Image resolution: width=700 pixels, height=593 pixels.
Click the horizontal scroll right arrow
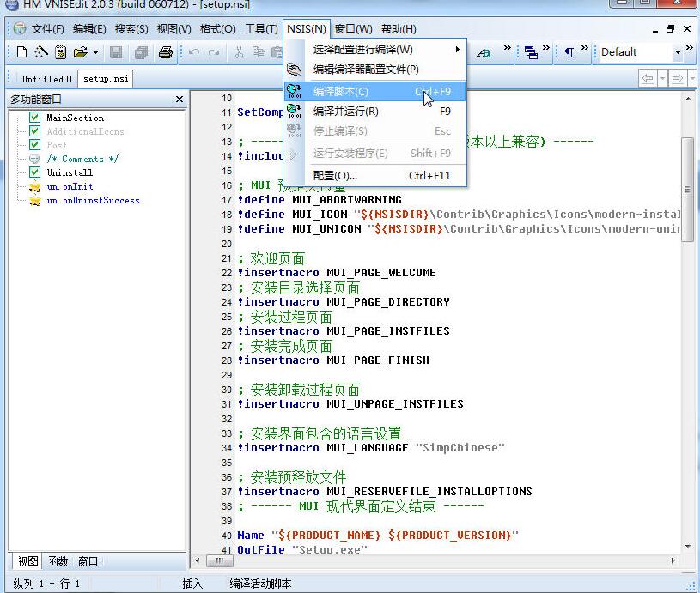(673, 561)
